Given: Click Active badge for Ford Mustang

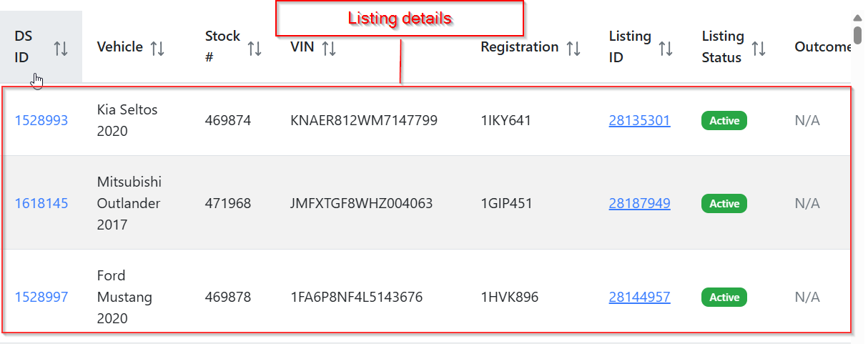Looking at the screenshot, I should pos(724,298).
